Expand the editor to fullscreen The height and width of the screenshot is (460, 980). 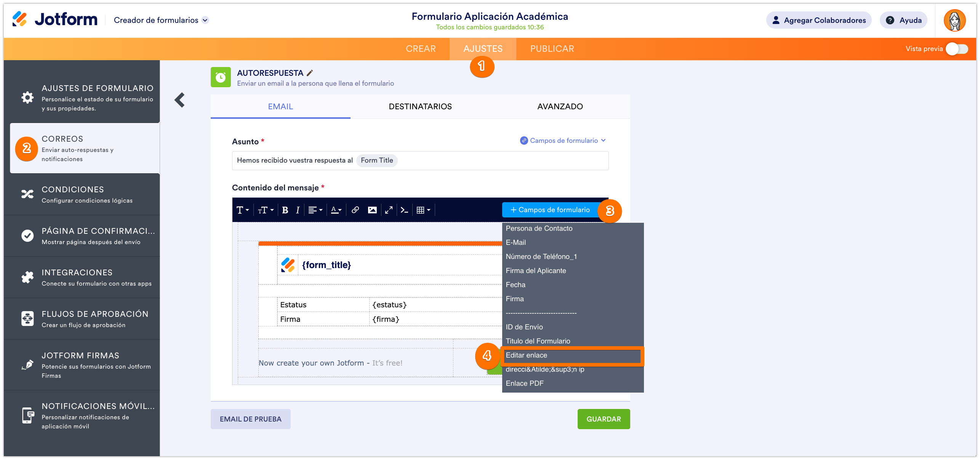click(x=389, y=210)
